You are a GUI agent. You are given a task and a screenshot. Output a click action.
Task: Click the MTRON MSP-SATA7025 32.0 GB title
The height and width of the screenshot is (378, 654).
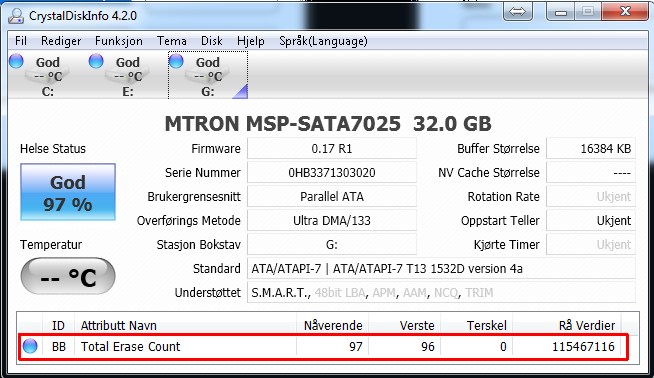(328, 123)
